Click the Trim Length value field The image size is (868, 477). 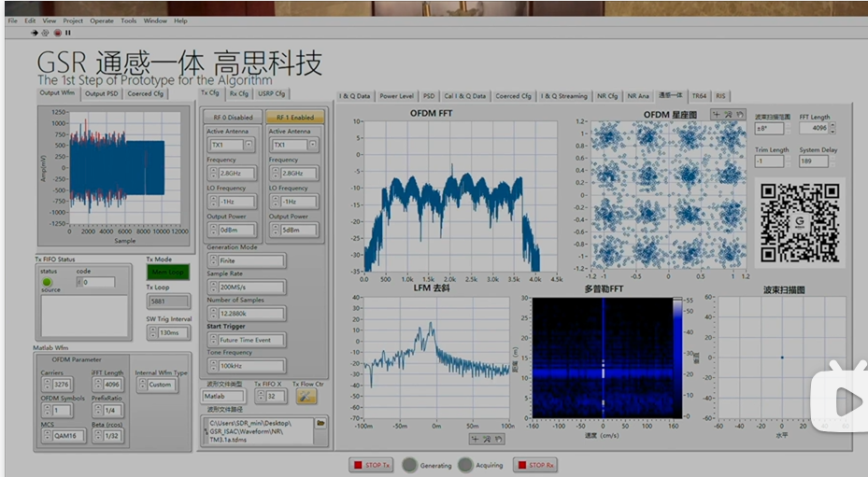click(x=770, y=161)
